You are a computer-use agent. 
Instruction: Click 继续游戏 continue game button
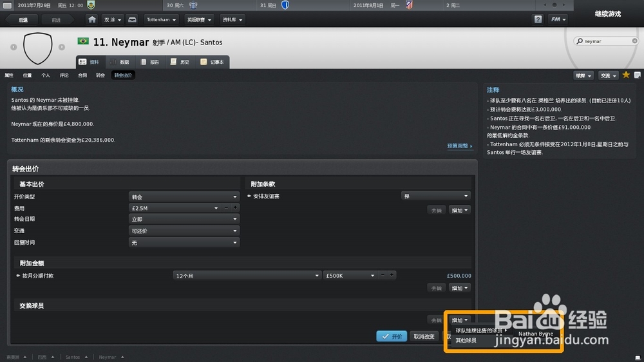(x=608, y=14)
